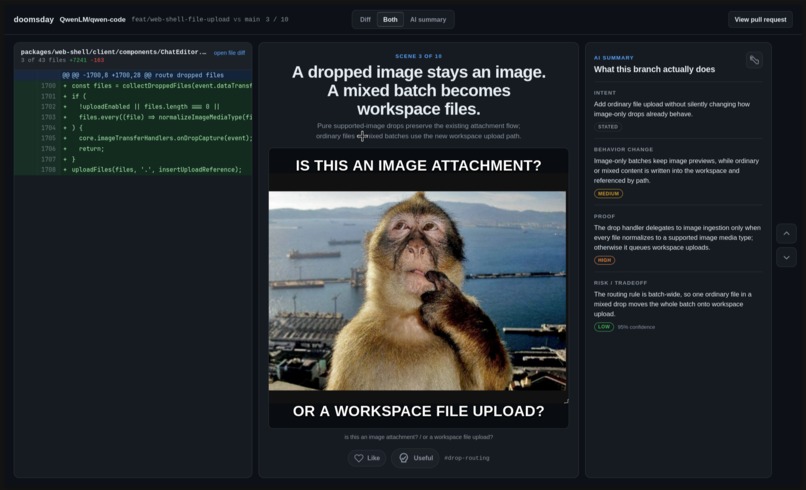Screen dimensions: 806x490
Task: Click the 'The drop handler delegates' proof paragraph
Action: click(x=677, y=238)
